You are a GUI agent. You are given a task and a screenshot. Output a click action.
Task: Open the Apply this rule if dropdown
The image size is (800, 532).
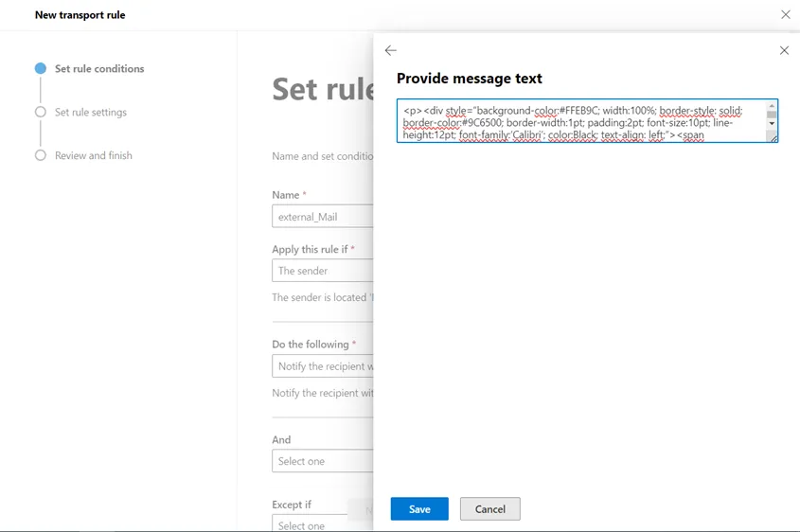click(x=322, y=271)
